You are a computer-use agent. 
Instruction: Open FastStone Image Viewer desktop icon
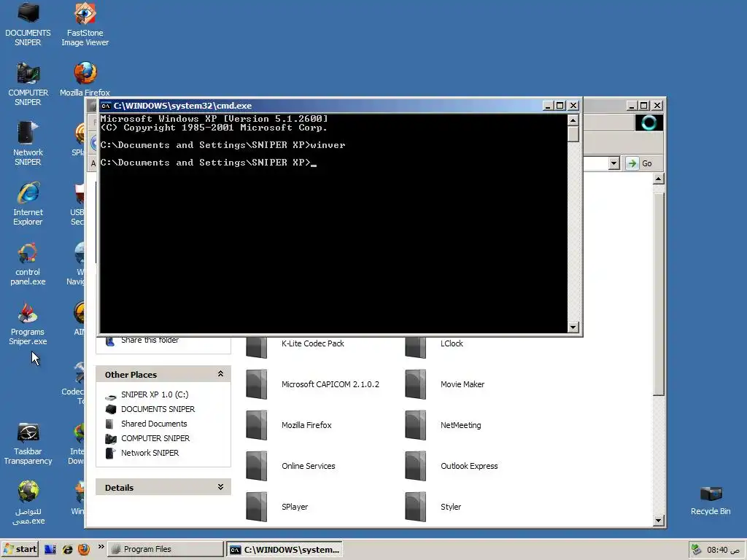[85, 24]
